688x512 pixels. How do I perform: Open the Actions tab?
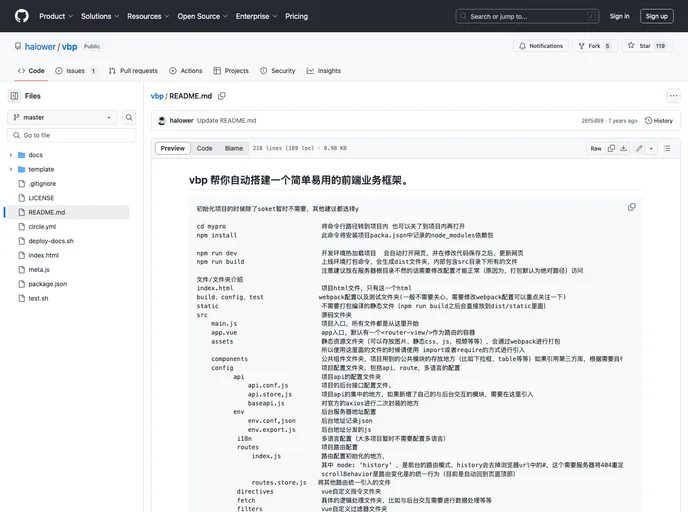186,71
